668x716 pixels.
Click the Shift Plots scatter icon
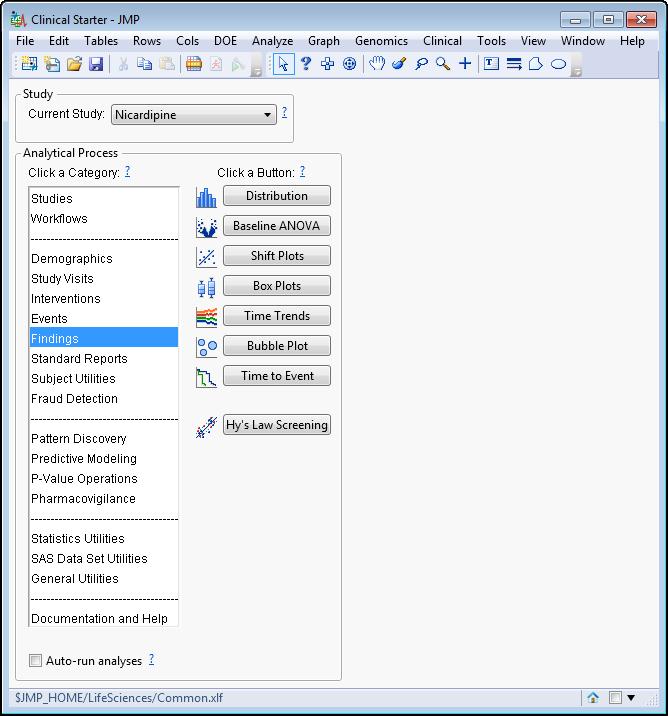pyautogui.click(x=206, y=258)
